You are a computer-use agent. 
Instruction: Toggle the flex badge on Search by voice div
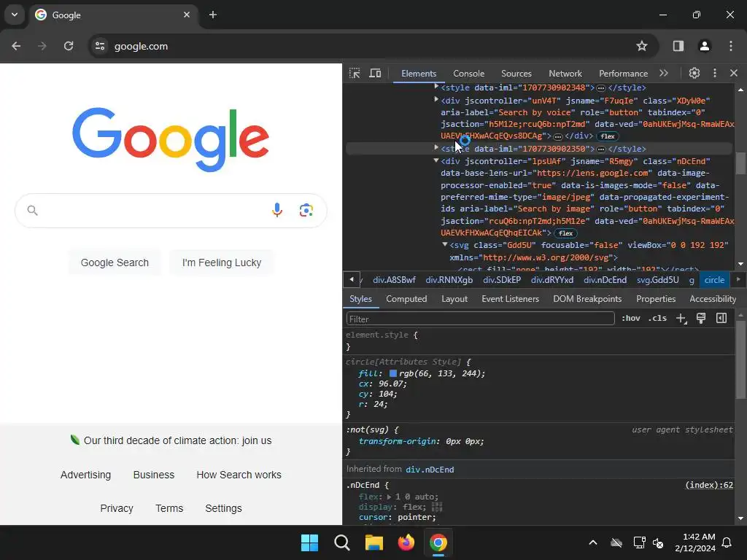click(x=608, y=136)
